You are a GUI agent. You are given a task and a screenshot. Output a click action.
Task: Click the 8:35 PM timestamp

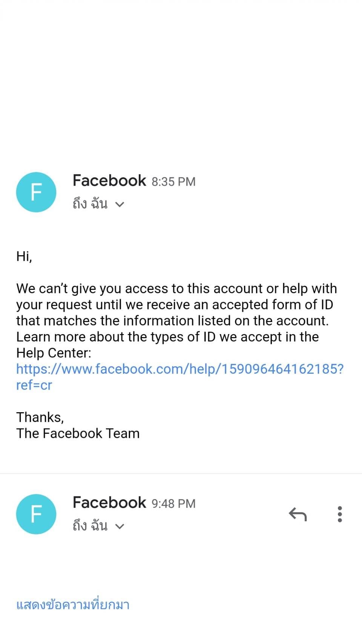[x=173, y=182]
